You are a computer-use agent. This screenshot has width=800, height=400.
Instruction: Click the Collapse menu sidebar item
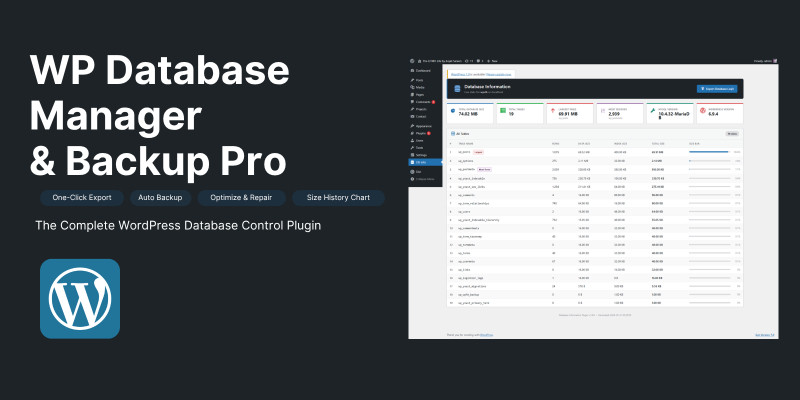coord(422,179)
